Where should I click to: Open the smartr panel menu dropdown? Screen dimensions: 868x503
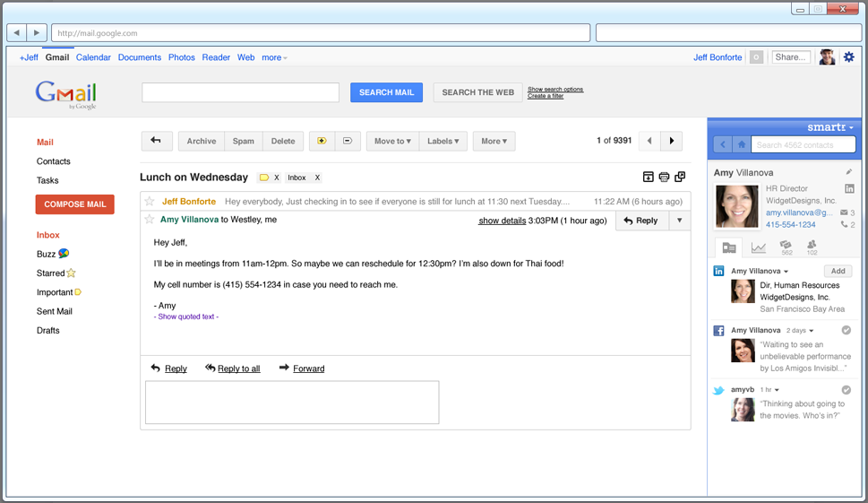click(851, 128)
